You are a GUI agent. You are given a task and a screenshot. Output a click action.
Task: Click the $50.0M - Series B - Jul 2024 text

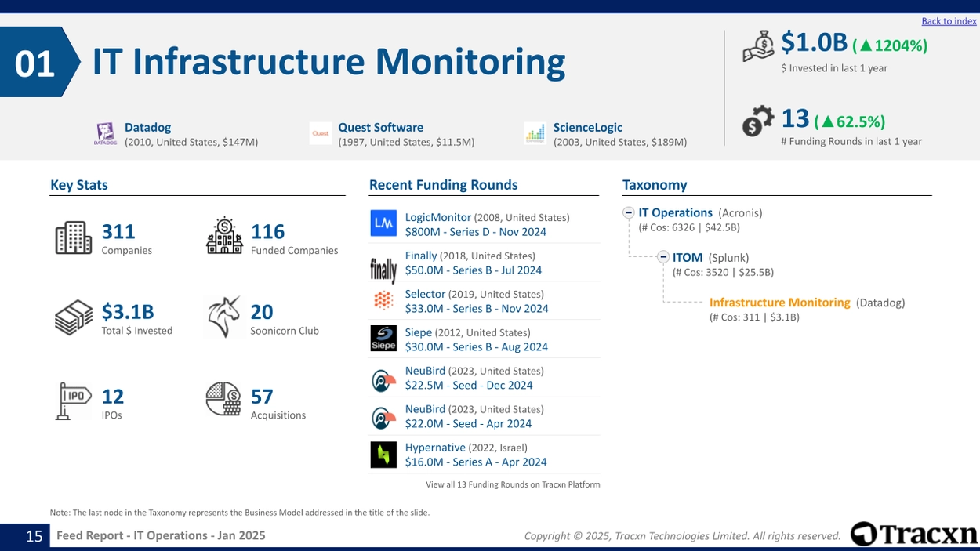coord(474,270)
